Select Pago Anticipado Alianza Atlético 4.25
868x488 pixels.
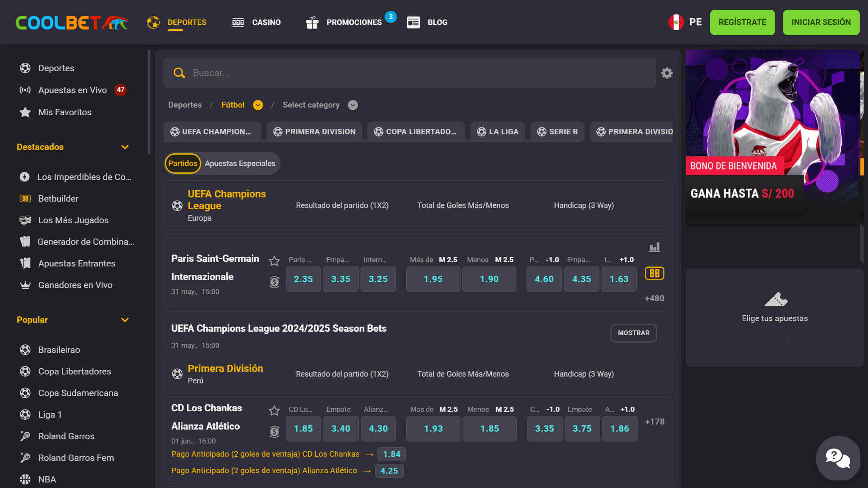[x=389, y=471]
